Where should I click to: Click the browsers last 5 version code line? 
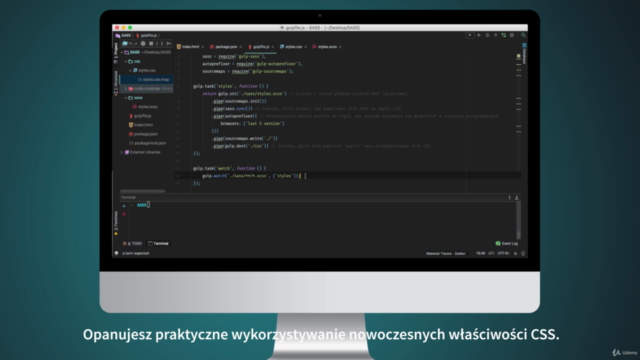coord(252,124)
